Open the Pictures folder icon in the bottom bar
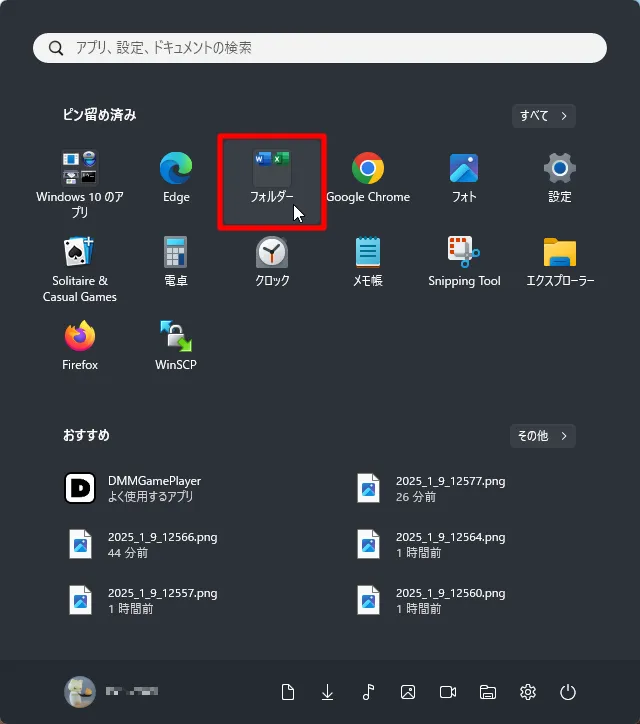The width and height of the screenshot is (640, 724). [408, 692]
